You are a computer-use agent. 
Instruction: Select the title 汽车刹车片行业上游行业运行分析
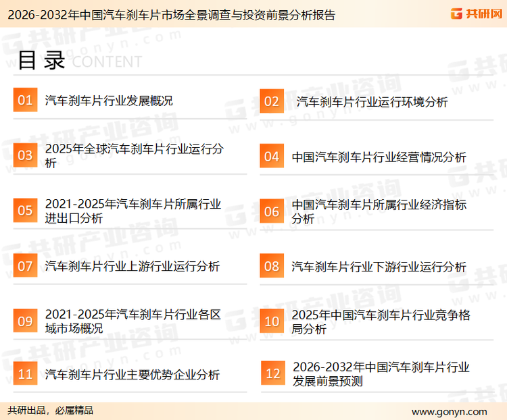(x=132, y=266)
